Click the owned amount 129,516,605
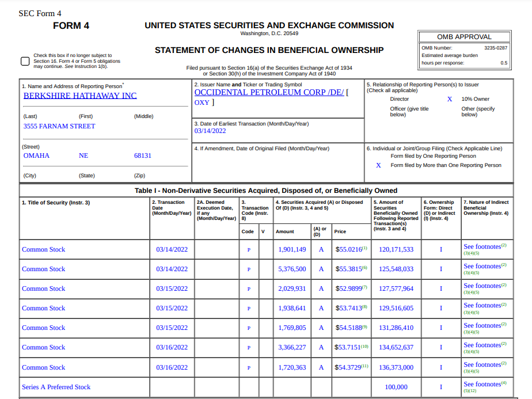Screen dimensions: 532x399 (x=396, y=309)
